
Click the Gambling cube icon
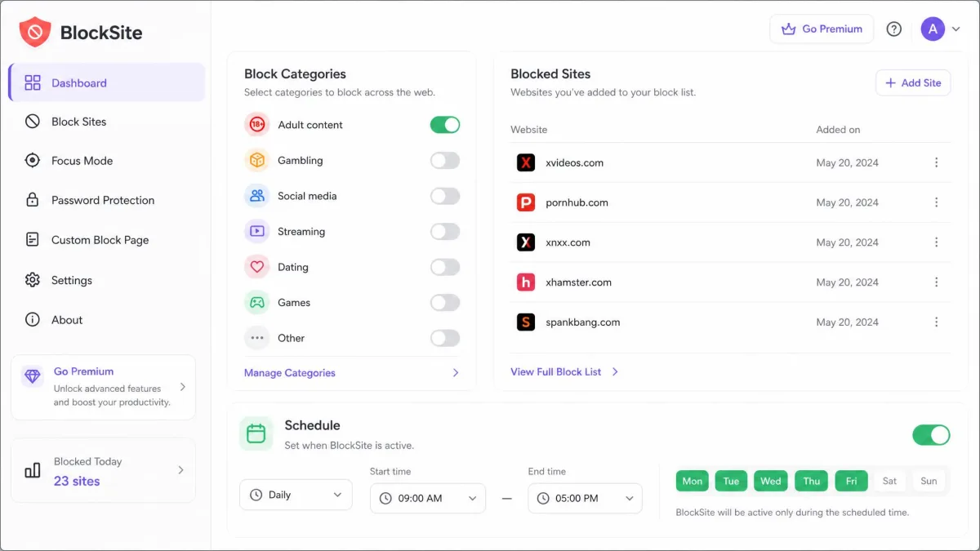[257, 160]
